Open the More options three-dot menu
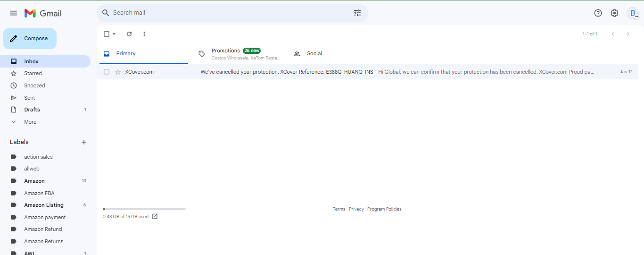 click(x=144, y=34)
